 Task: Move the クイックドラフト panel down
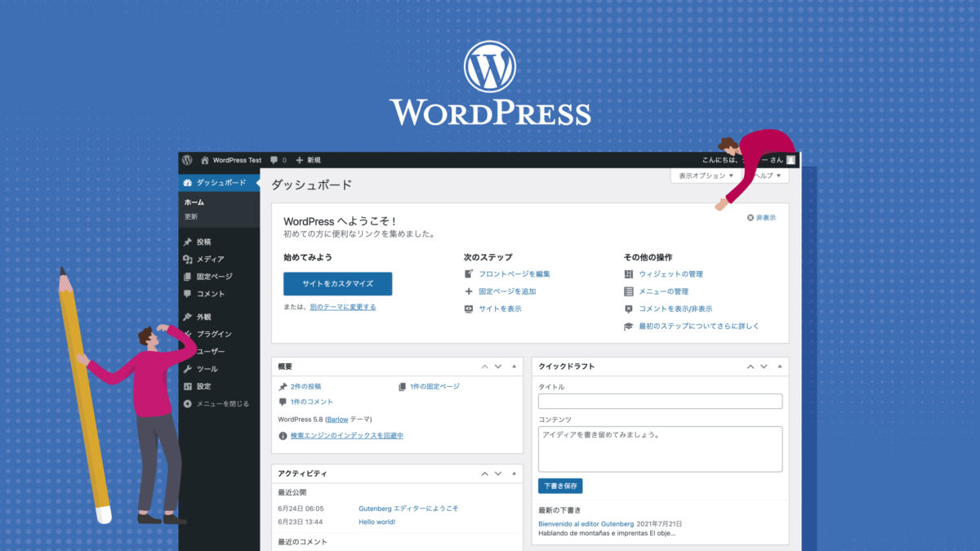764,367
